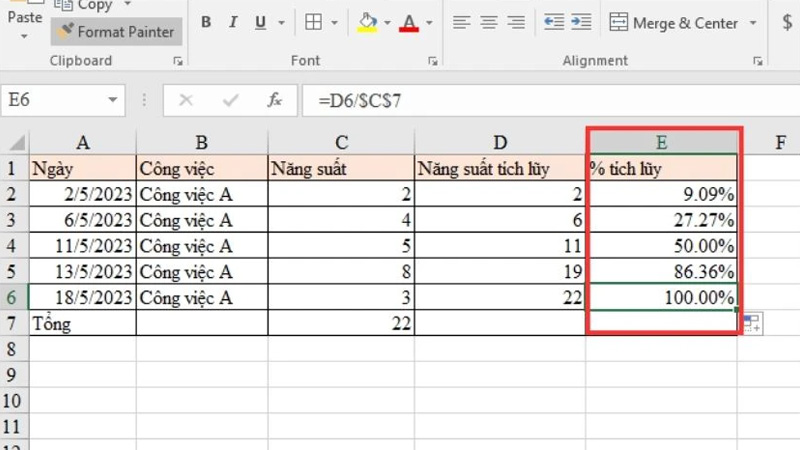The image size is (800, 450).
Task: Open Font settings dialog launcher
Action: (433, 61)
